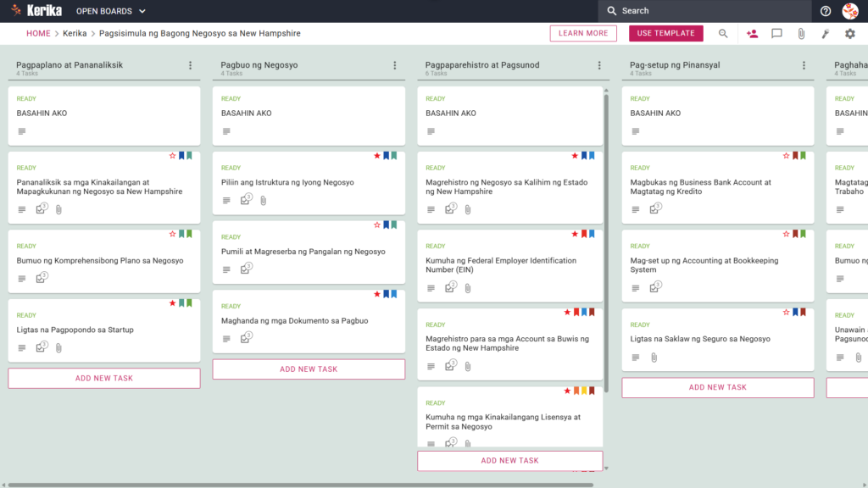Toggle star on Magbukas ng Business Bank Account card
Screen dimensions: 868x488
[x=786, y=156]
